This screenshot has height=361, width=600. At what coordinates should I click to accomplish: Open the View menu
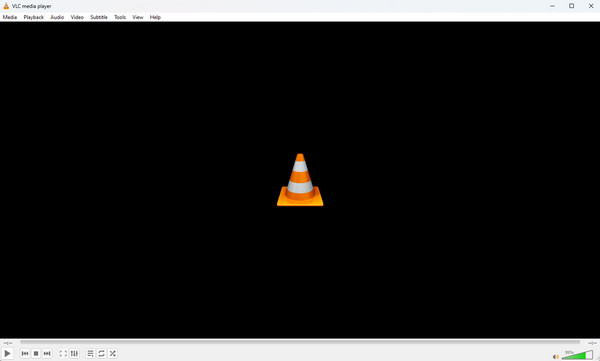click(x=138, y=17)
